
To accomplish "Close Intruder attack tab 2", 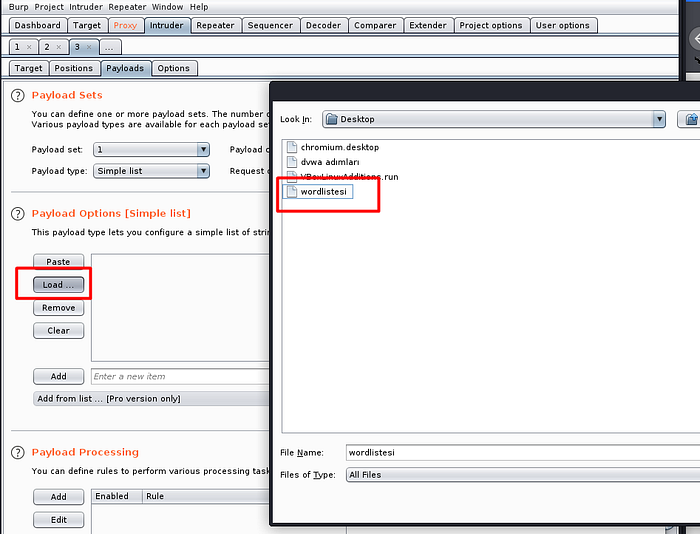I will click(x=58, y=47).
